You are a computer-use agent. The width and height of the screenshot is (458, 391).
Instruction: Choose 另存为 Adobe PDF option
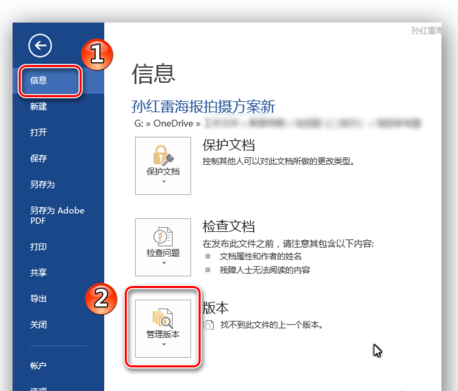[x=57, y=215]
